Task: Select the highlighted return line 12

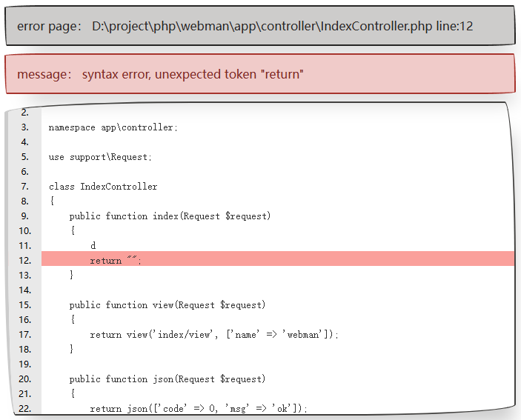Action: tap(115, 260)
